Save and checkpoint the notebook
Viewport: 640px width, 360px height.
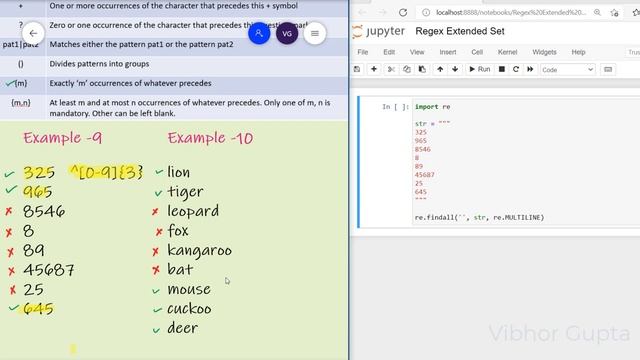(x=357, y=69)
